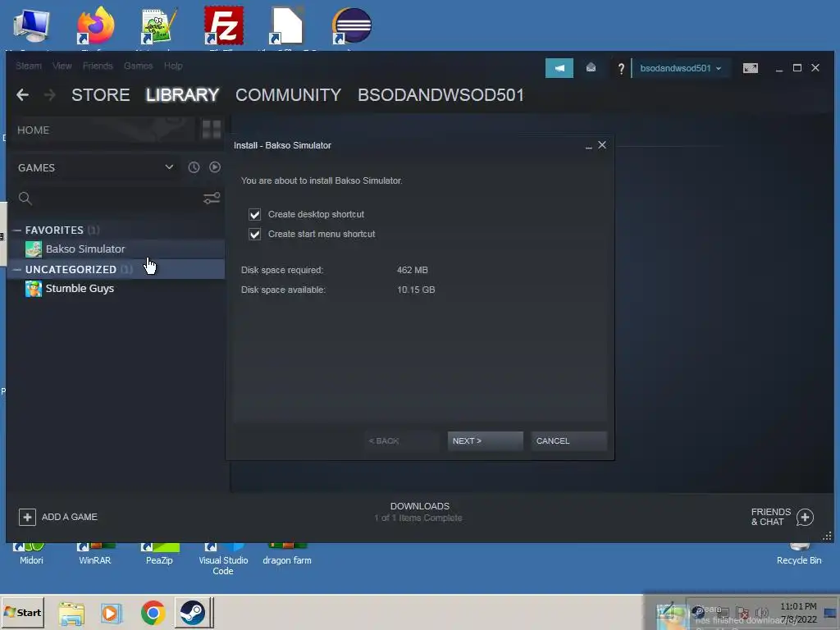This screenshot has width=840, height=630.
Task: Go back with the left arrow
Action: coord(22,95)
